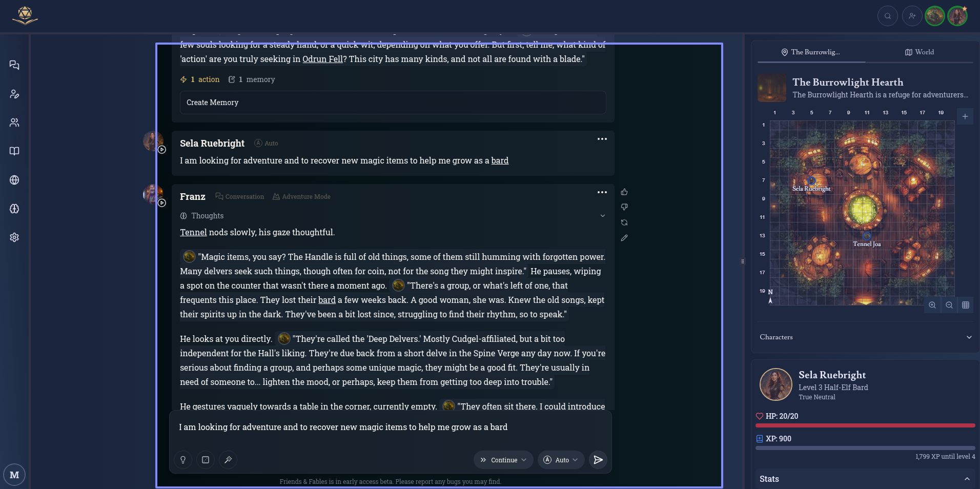Viewport: 980px width, 489px height.
Task: Click the lightbulb suggestion icon below the input
Action: coord(183,460)
